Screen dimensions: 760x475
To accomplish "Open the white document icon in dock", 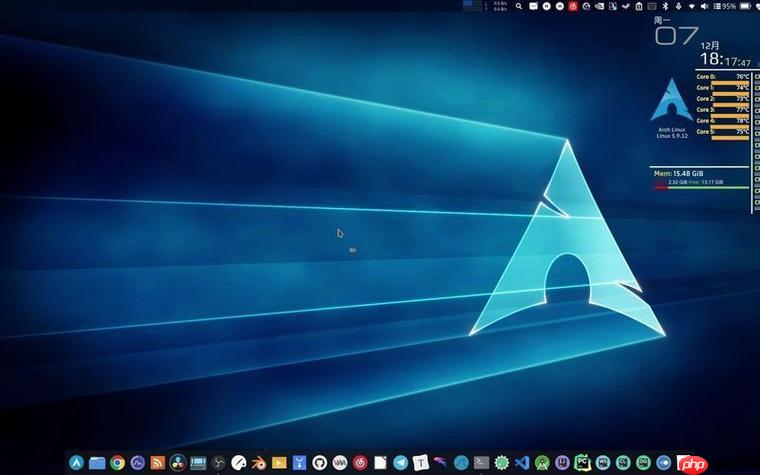I will pyautogui.click(x=380, y=463).
